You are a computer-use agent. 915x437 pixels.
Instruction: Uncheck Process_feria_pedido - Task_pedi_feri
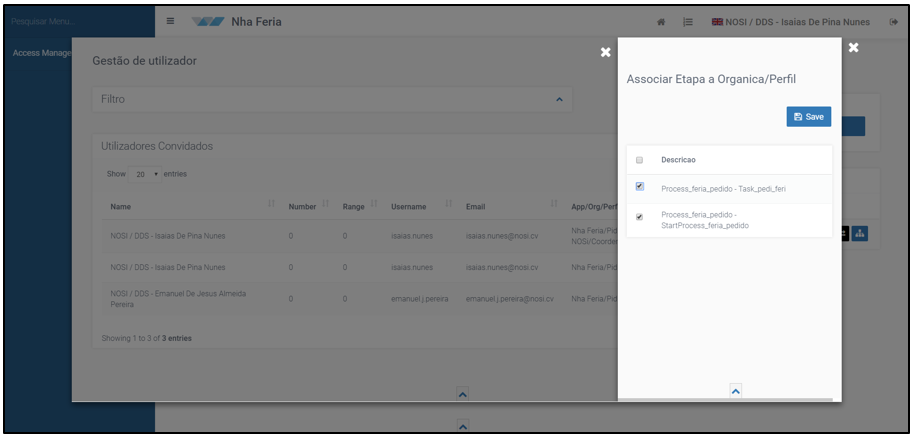tap(640, 187)
